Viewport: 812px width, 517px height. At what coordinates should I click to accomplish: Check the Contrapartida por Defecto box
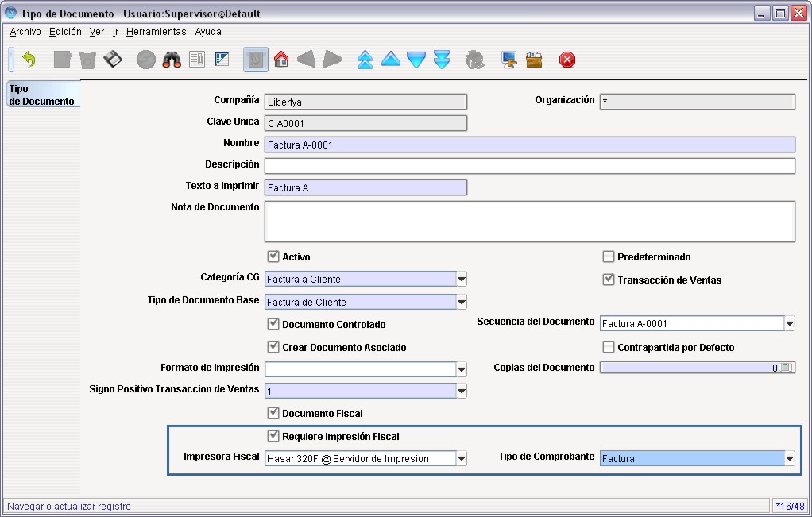coord(609,347)
